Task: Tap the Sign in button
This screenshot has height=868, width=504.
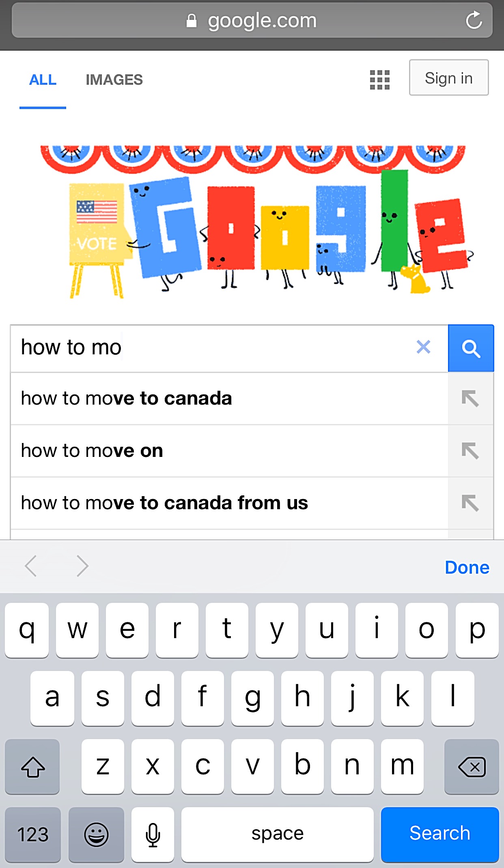Action: click(449, 78)
